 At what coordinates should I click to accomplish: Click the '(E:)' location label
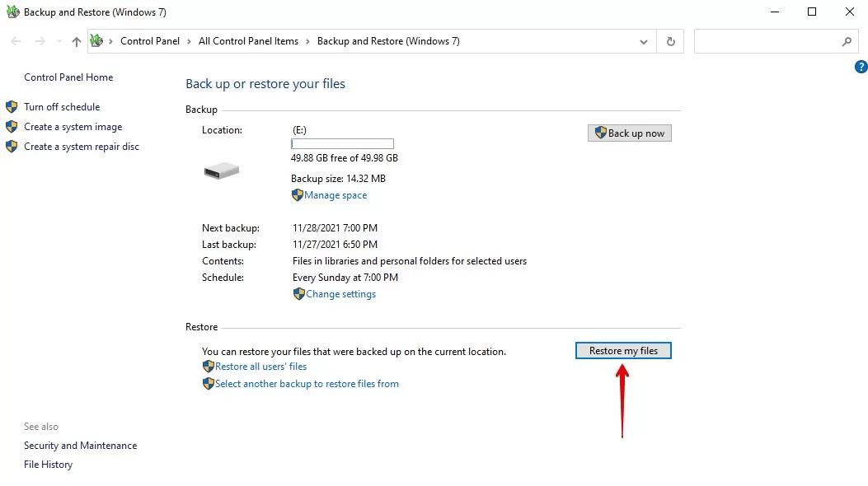click(x=299, y=130)
